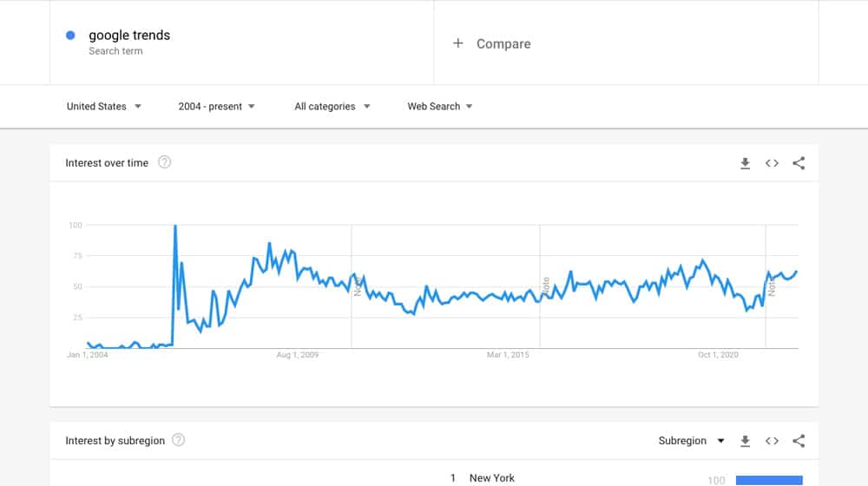Image resolution: width=868 pixels, height=486 pixels.
Task: Click the Note marker near 2015
Action: pos(546,286)
